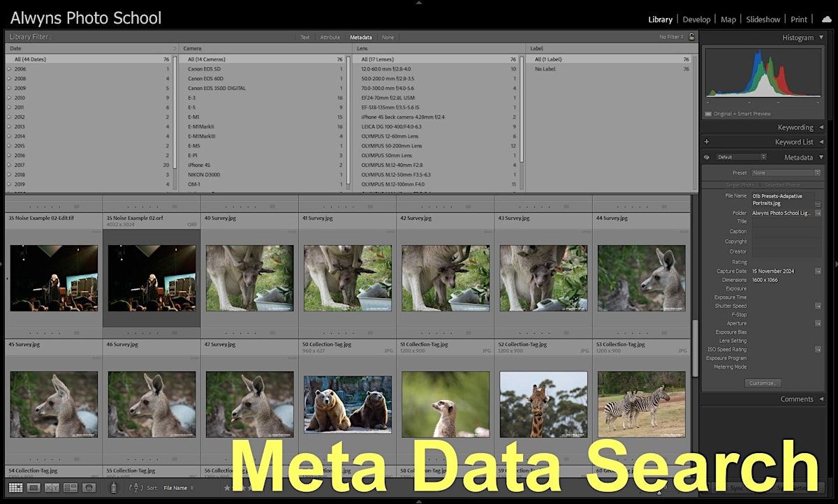Click the plus icon beside Keyword List
This screenshot has width=838, height=504.
(706, 142)
